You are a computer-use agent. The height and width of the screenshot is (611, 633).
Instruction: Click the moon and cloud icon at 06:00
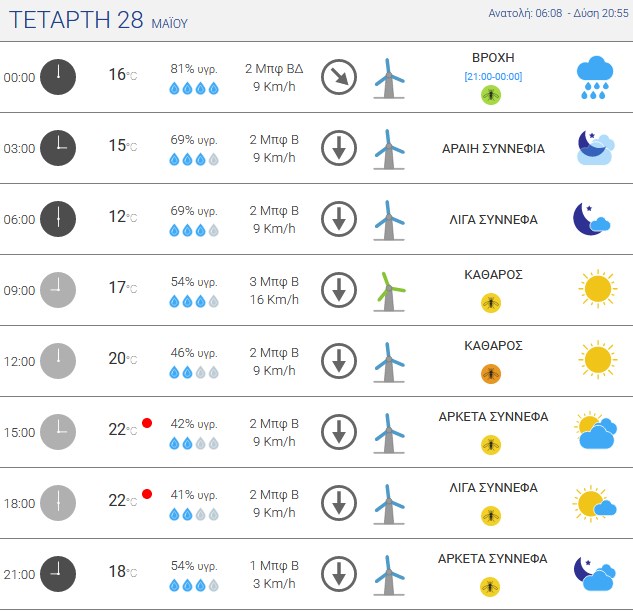click(592, 219)
